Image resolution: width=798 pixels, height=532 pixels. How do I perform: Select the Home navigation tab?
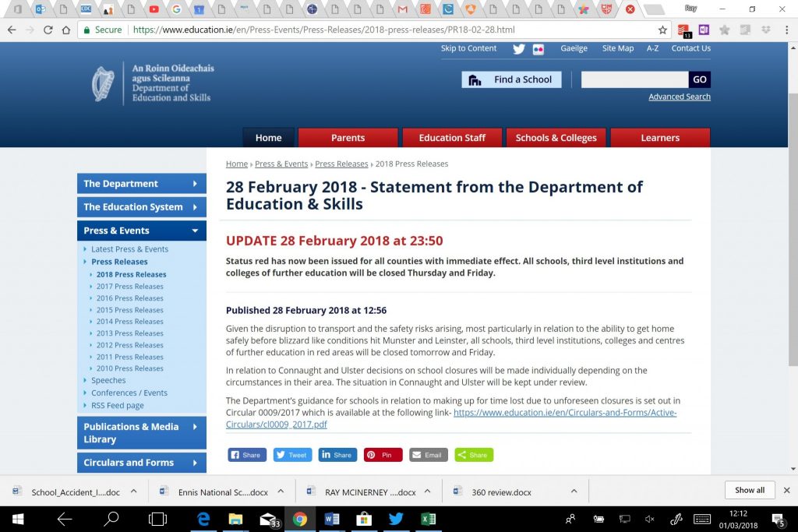(269, 138)
